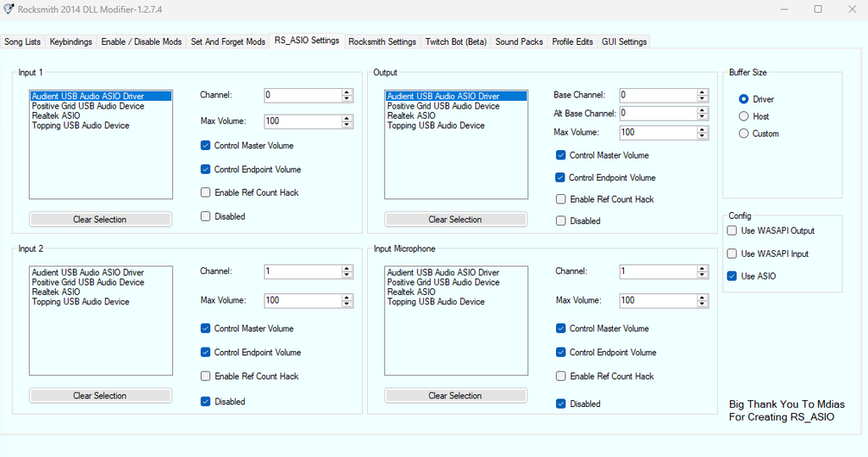The width and height of the screenshot is (868, 457).
Task: Click the Input 2 Max Volume field
Action: pos(301,300)
